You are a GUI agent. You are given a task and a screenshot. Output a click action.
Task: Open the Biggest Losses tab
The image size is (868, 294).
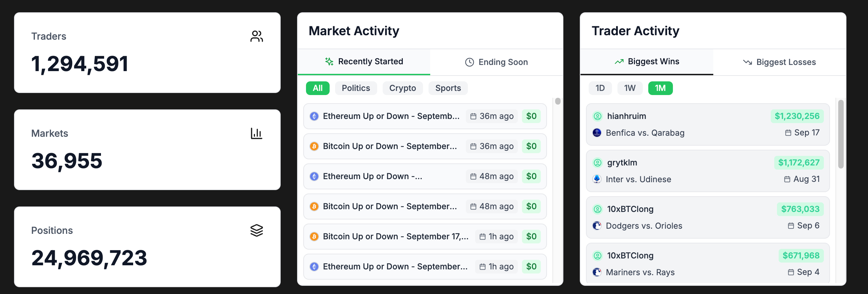pyautogui.click(x=779, y=62)
